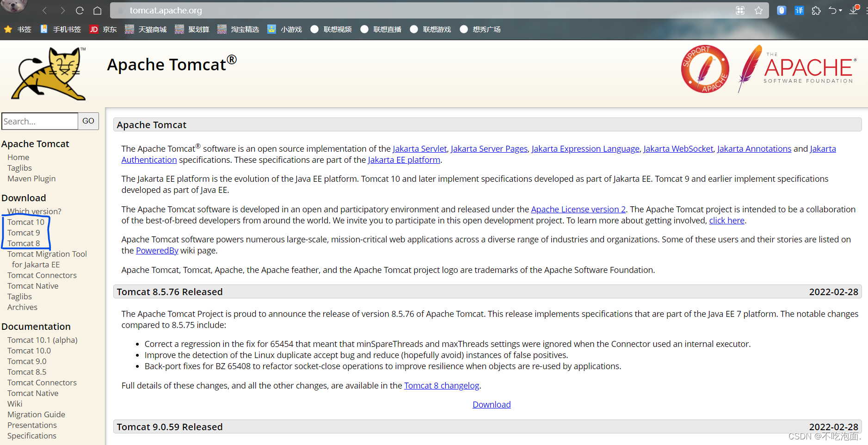Follow the Jakarta Annotations link

tap(754, 148)
